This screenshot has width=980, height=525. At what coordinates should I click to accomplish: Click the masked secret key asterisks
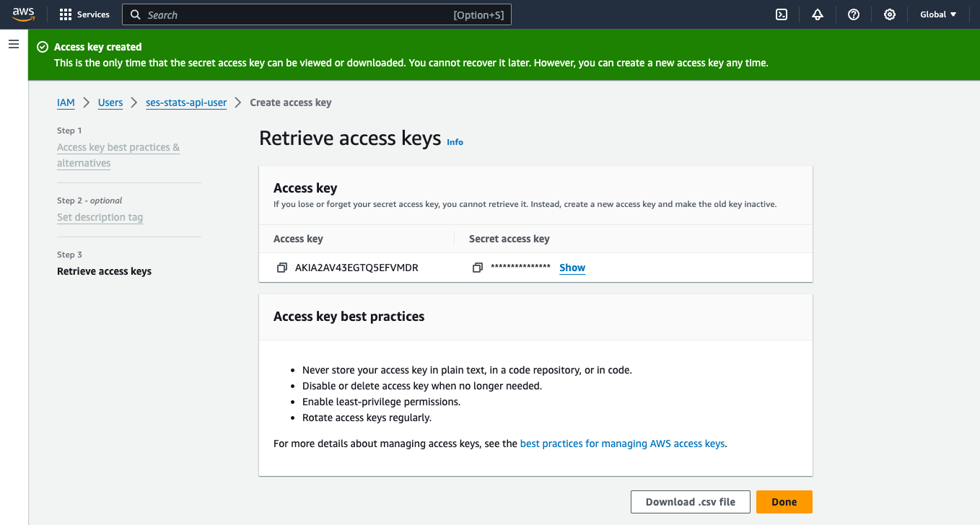(521, 268)
